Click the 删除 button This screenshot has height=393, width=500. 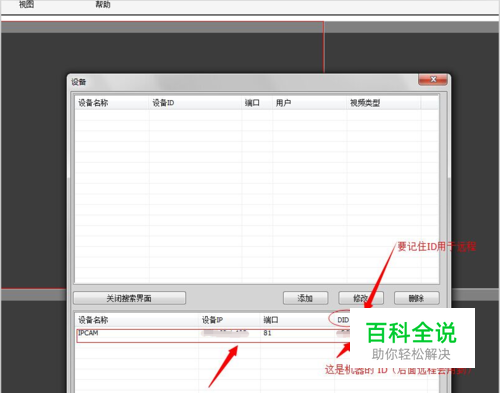click(417, 298)
